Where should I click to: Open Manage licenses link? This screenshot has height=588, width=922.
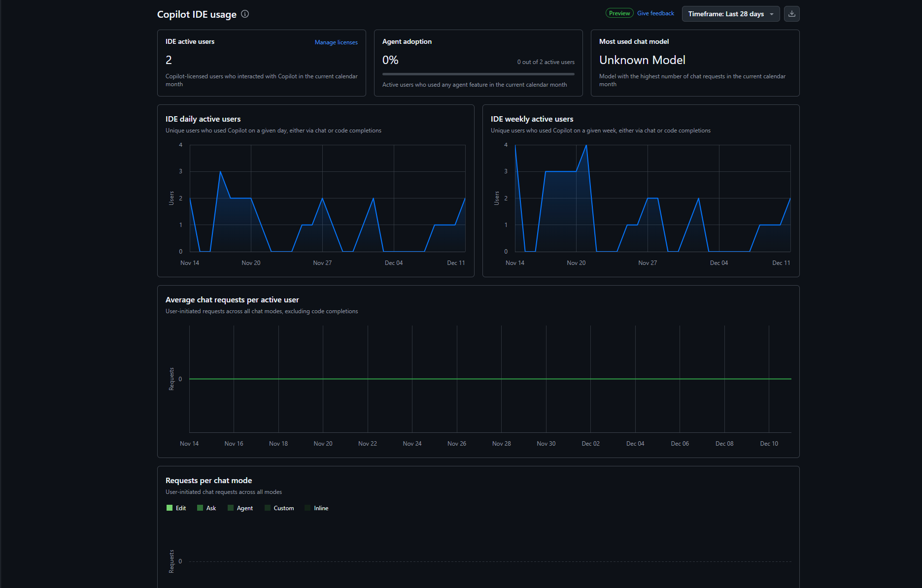336,42
